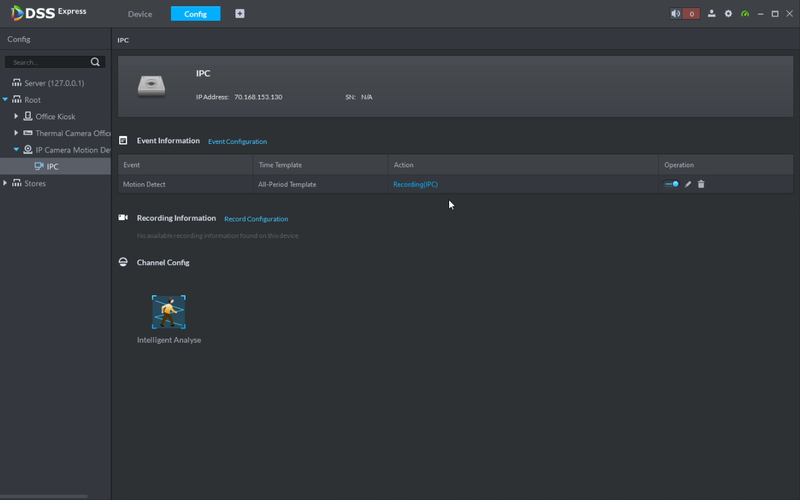The image size is (800, 500).
Task: Edit the Motion Detect event with pencil icon
Action: (x=688, y=184)
